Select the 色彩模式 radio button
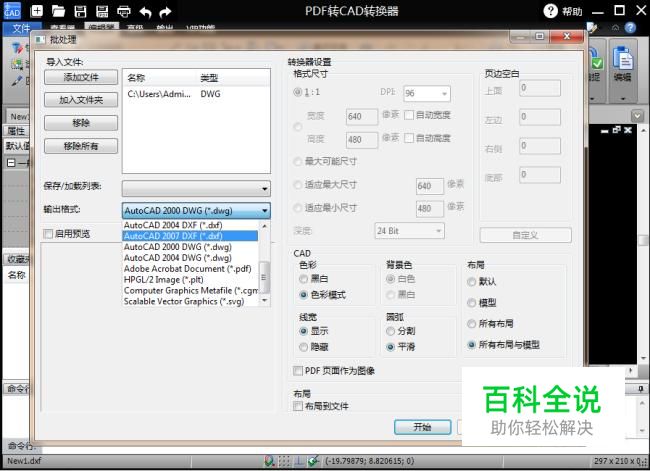Screen dimensions: 650x471 tap(303, 295)
